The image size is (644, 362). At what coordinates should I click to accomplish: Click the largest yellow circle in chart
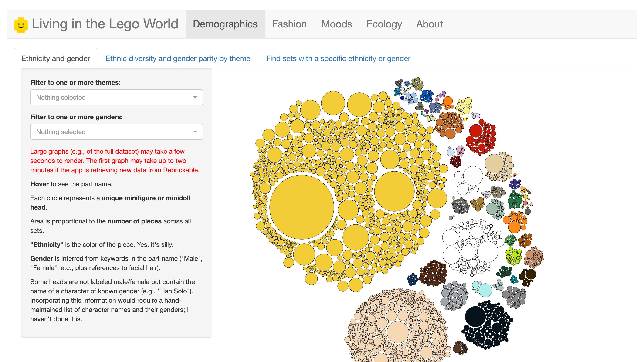point(302,207)
